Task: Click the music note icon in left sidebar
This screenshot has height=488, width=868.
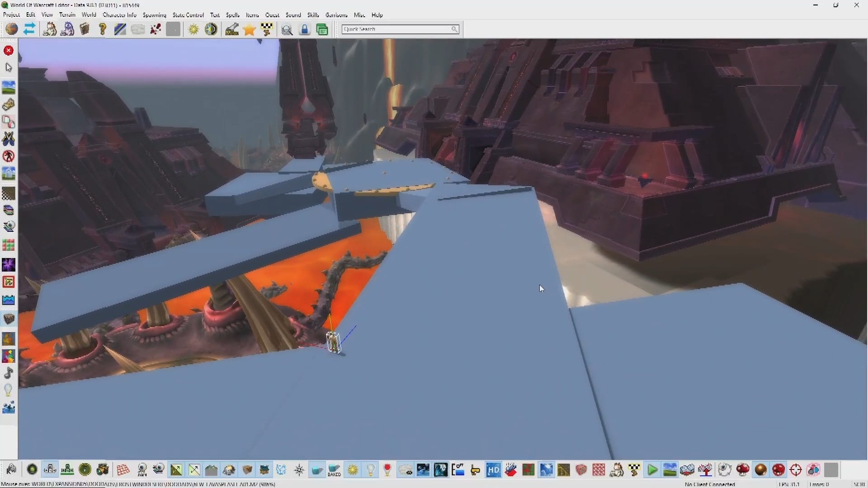Action: pos(9,373)
